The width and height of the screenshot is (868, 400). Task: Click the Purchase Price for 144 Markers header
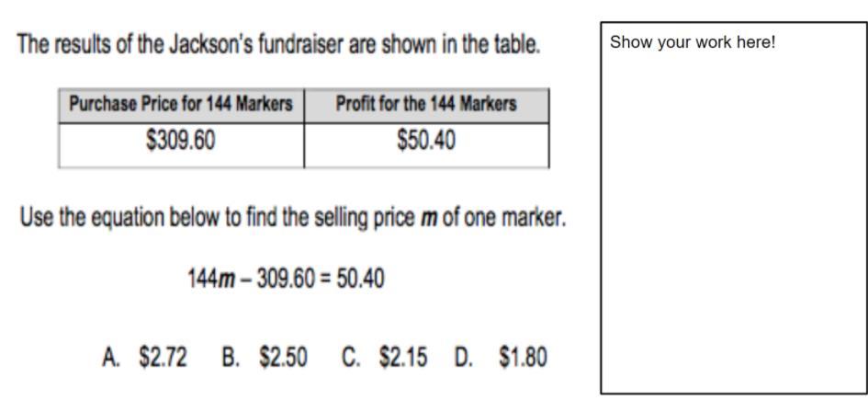[x=181, y=104]
